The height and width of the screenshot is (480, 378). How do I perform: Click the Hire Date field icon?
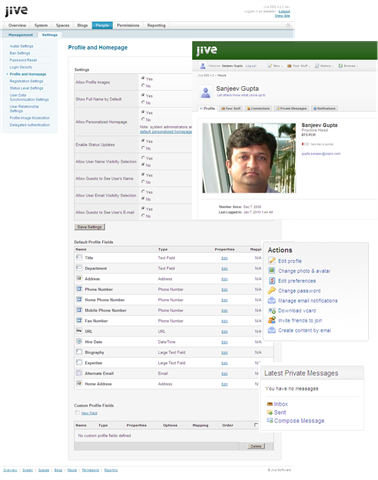79,341
